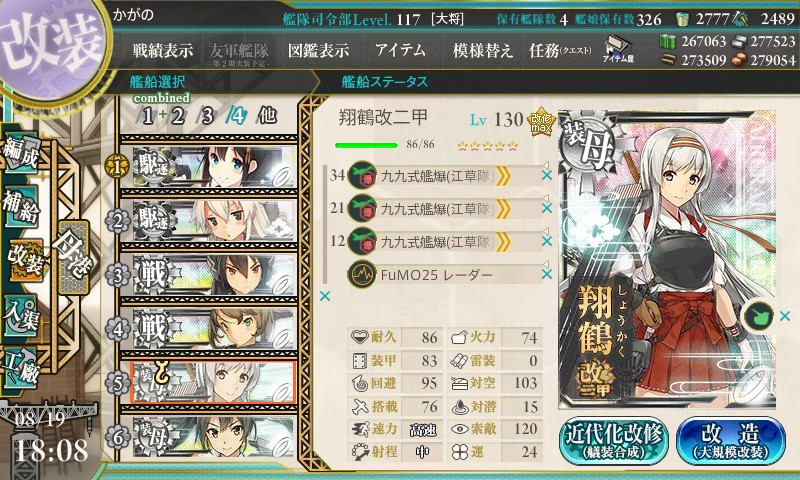Open the 任務(クエスト) quest menu
Image resolution: width=800 pixels, height=480 pixels.
tap(560, 50)
